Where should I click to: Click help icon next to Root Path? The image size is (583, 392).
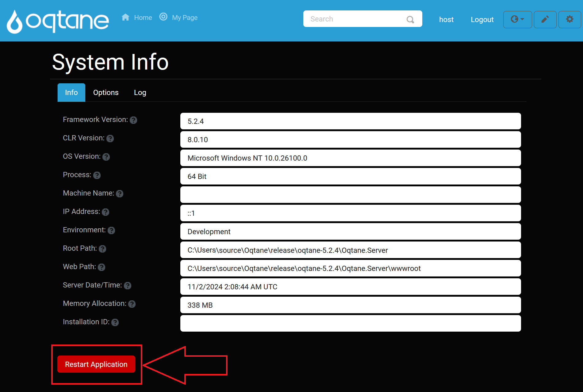coord(102,249)
